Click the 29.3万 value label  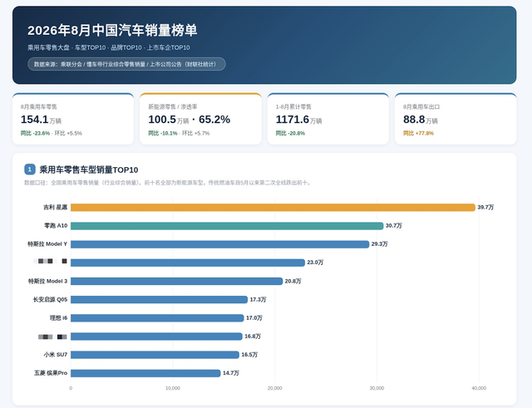tap(379, 243)
